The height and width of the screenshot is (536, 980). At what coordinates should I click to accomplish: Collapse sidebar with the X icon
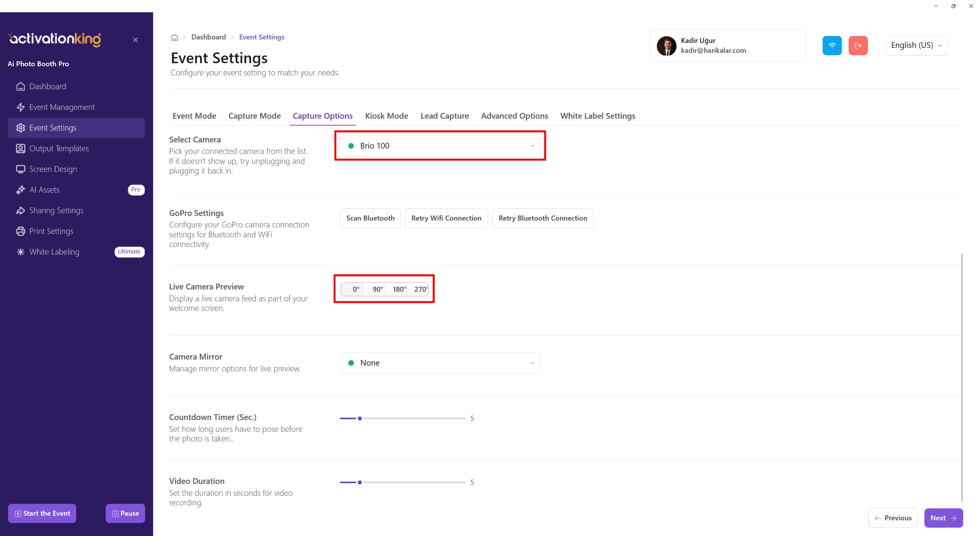coord(136,40)
